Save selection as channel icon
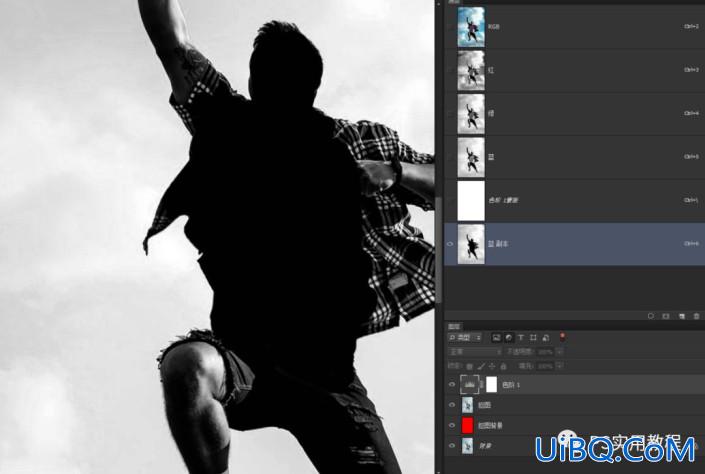The width and height of the screenshot is (705, 474). click(x=666, y=316)
